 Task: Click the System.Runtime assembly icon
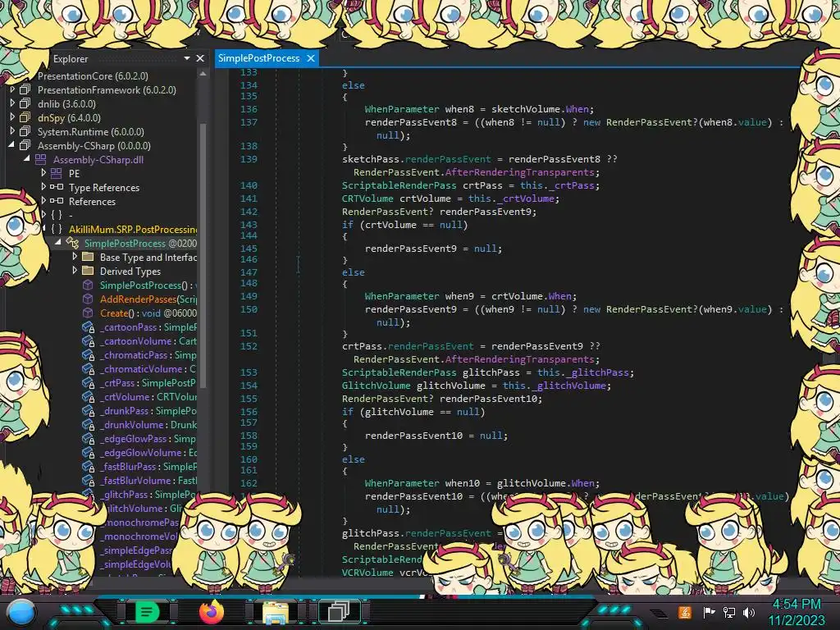25,131
